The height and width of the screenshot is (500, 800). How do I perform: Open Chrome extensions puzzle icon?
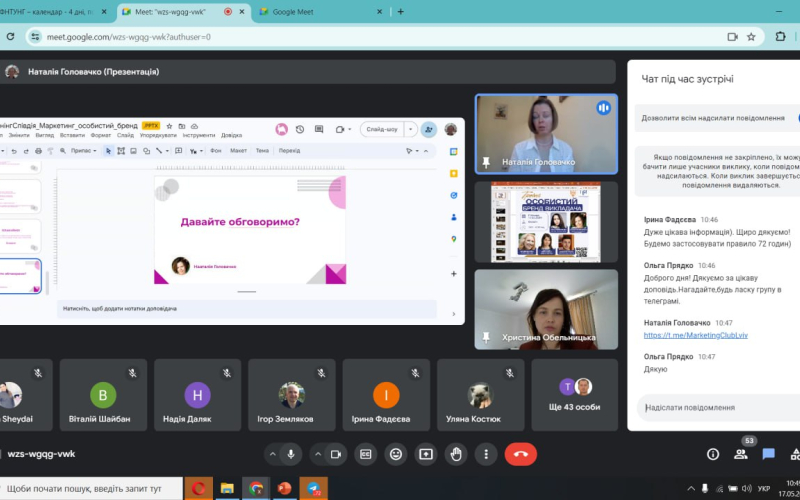[x=781, y=37]
